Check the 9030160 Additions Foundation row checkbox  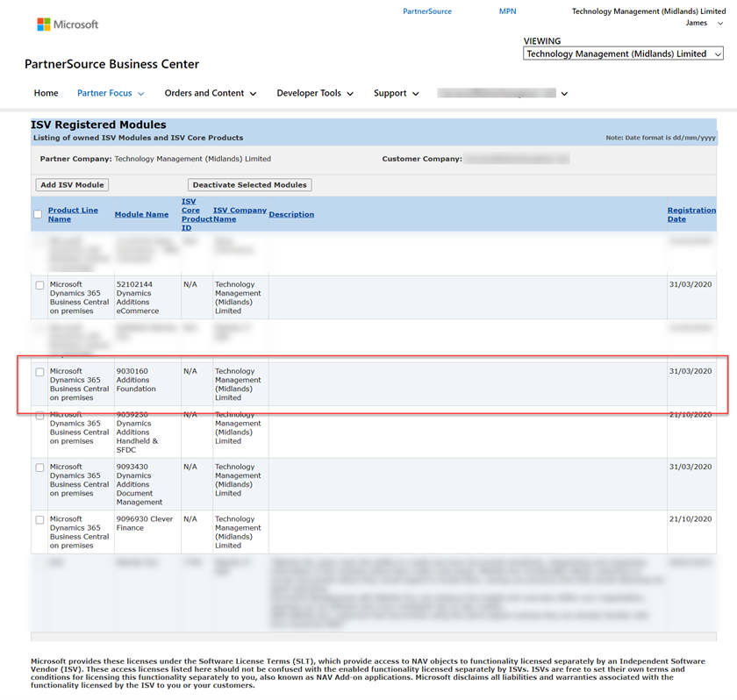click(x=40, y=372)
